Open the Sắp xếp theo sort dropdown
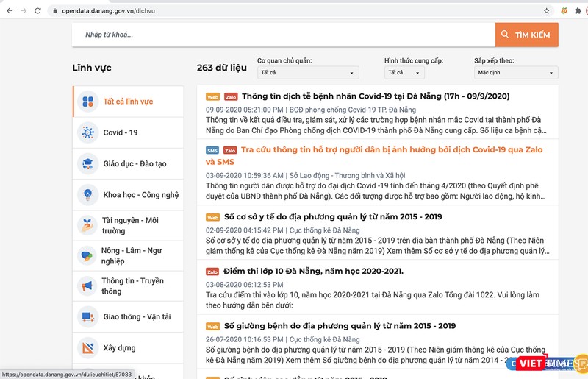 (516, 73)
